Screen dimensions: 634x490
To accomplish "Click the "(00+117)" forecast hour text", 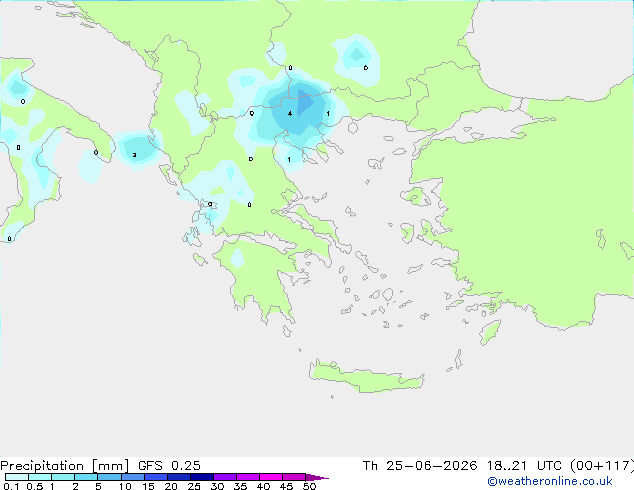I will pyautogui.click(x=602, y=466).
